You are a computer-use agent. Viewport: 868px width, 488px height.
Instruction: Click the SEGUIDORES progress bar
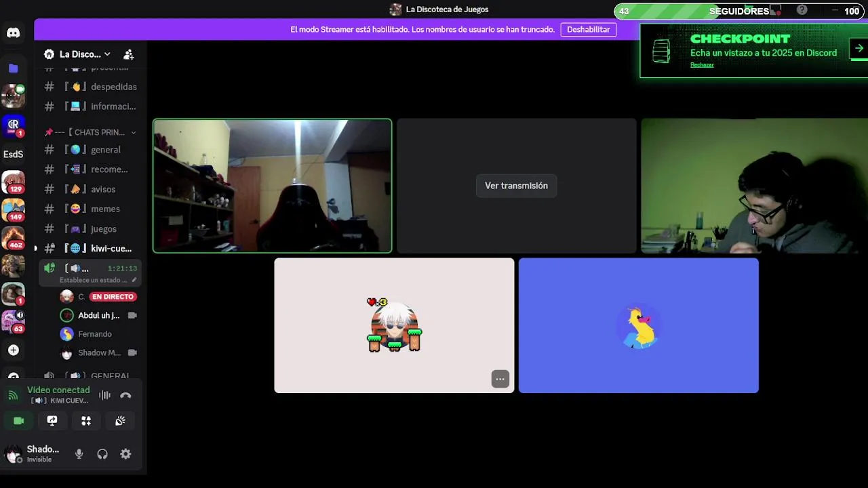coord(738,11)
